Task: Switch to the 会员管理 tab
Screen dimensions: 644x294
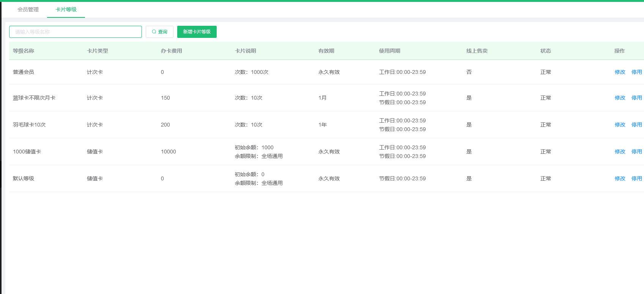Action: pos(28,9)
